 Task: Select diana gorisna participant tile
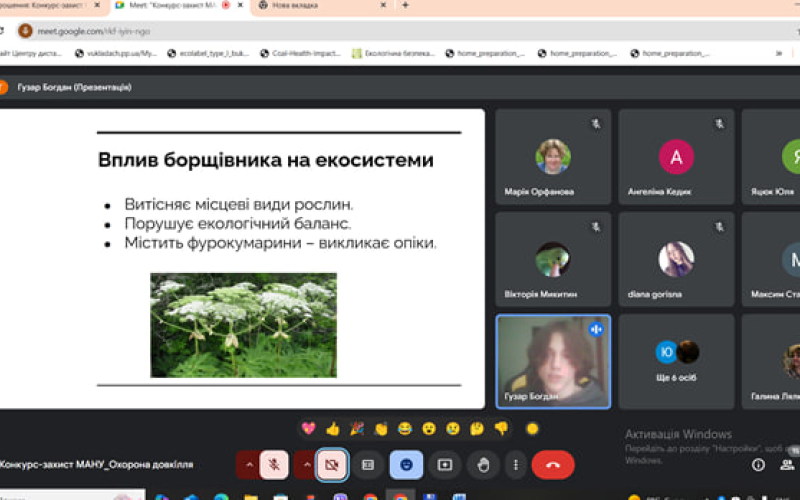point(676,259)
